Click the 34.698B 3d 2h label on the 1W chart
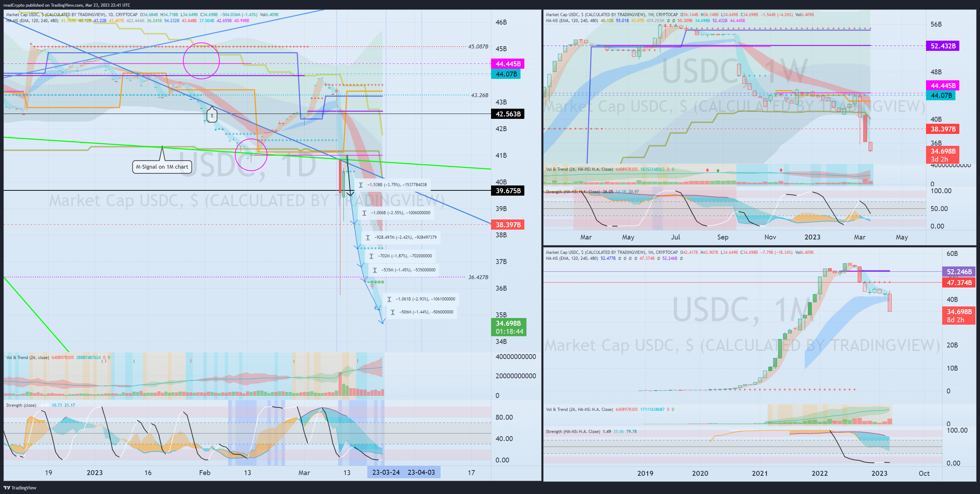 943,155
